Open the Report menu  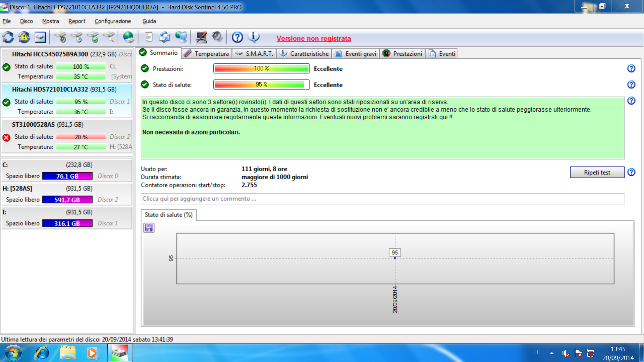(x=77, y=21)
